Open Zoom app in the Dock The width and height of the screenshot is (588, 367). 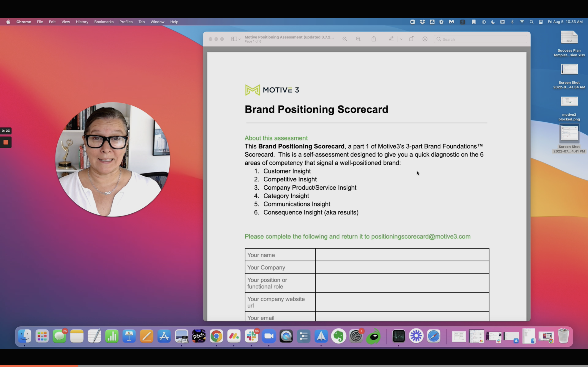(269, 336)
